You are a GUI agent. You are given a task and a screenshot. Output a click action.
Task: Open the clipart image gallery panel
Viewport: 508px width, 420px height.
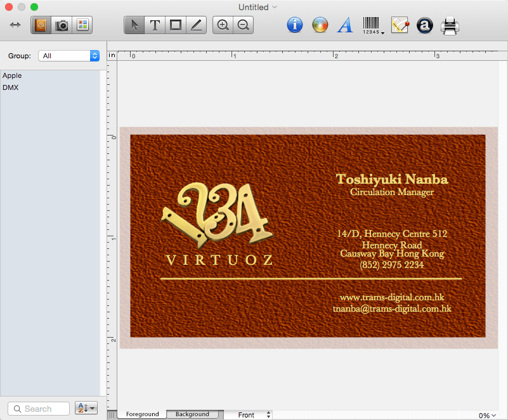pyautogui.click(x=82, y=25)
